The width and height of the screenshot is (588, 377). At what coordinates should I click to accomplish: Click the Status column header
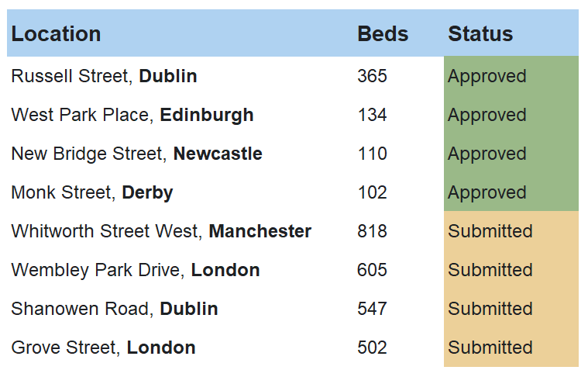[x=480, y=34]
